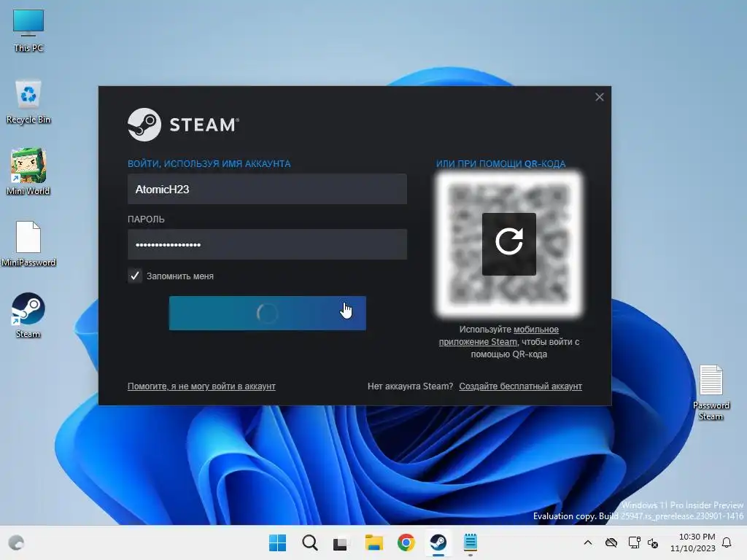Open taskbar Search
747x560 pixels.
pyautogui.click(x=309, y=542)
